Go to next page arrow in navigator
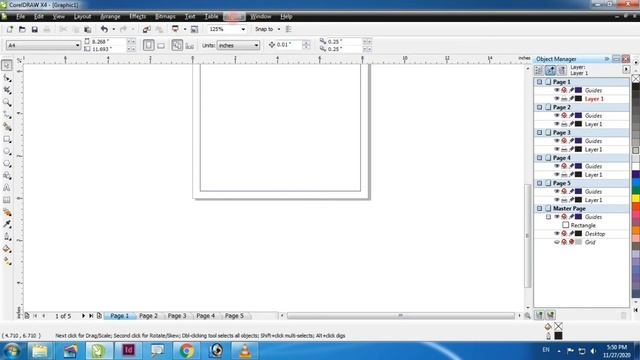Screen dimensions: 640x360 (83, 316)
